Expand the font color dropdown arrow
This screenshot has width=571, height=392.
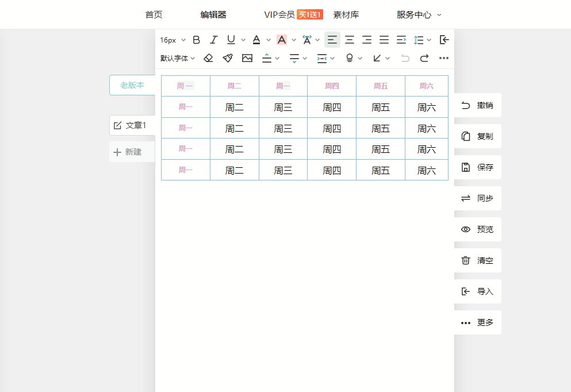click(x=269, y=40)
